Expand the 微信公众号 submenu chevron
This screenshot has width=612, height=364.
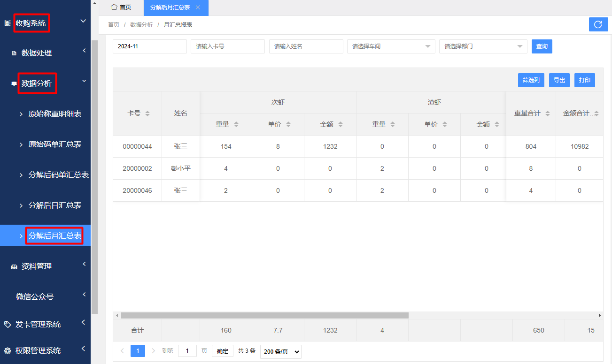click(x=84, y=295)
